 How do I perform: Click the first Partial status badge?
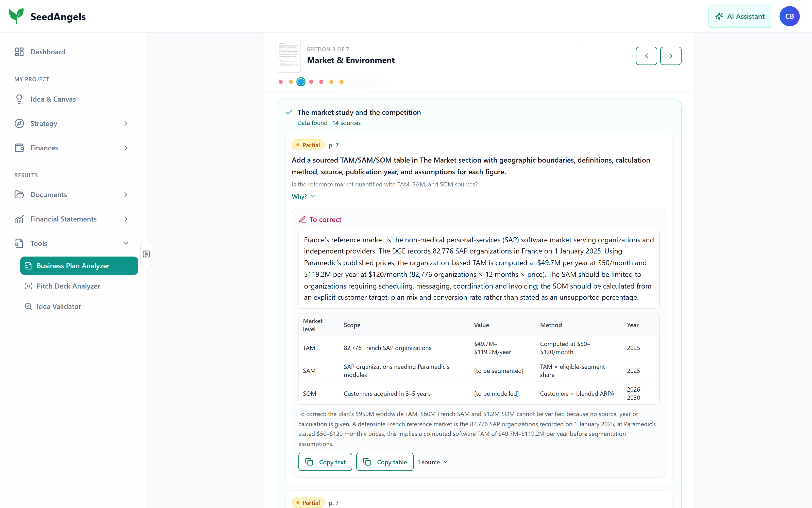click(x=308, y=145)
